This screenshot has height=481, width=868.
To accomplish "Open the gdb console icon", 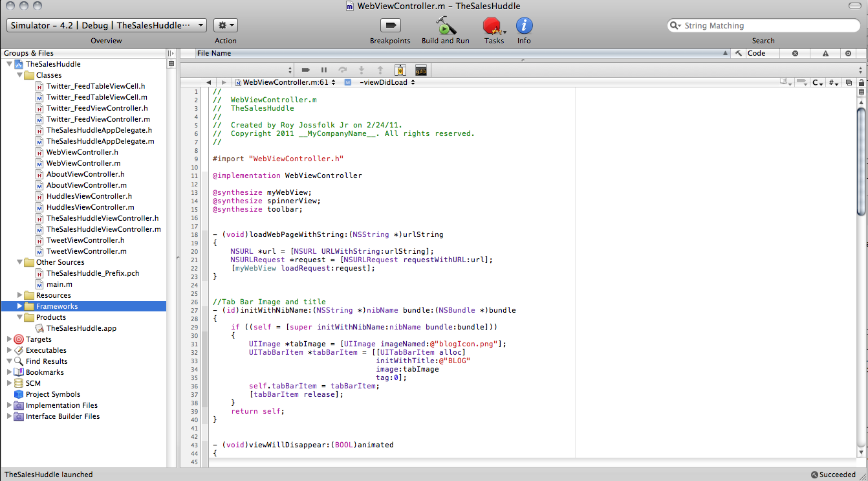I will pyautogui.click(x=421, y=70).
